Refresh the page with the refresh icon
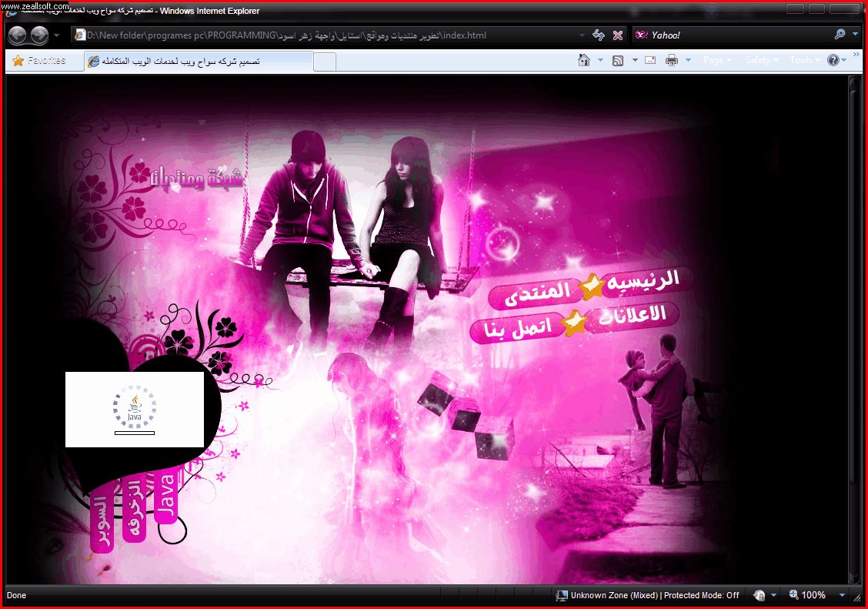 point(598,35)
